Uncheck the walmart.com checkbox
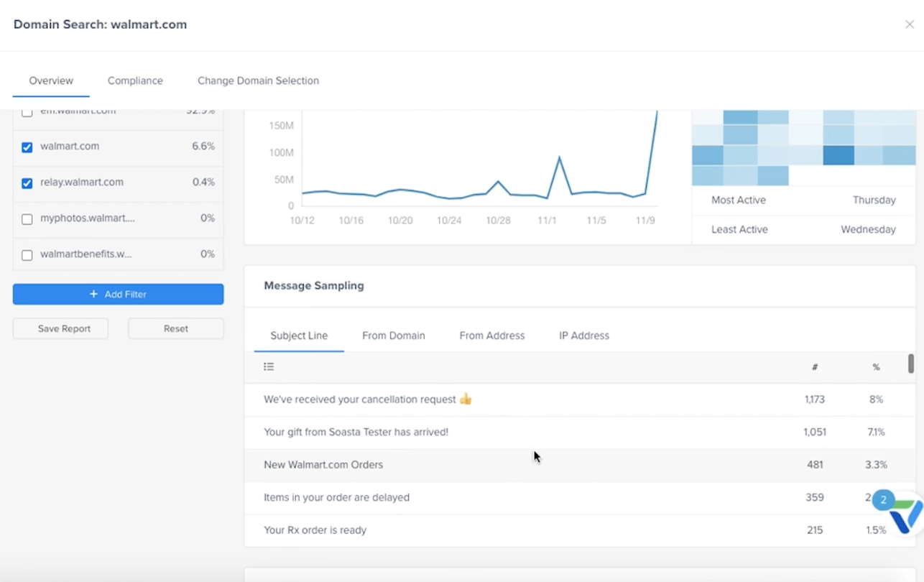This screenshot has height=582, width=924. [x=27, y=147]
